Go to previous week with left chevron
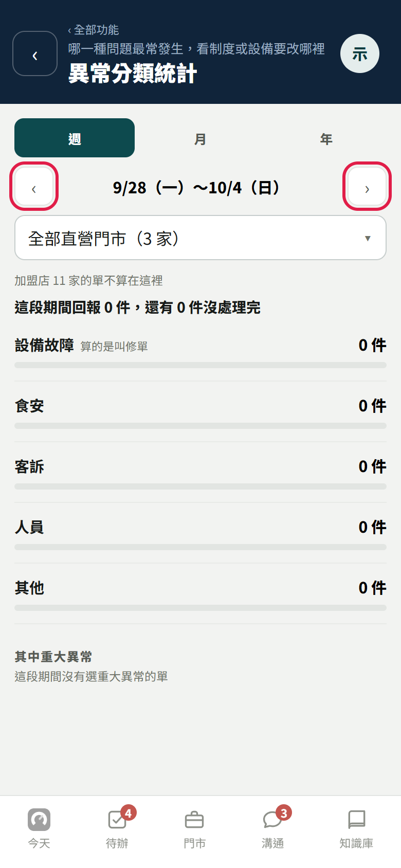Image resolution: width=401 pixels, height=868 pixels. pos(34,186)
